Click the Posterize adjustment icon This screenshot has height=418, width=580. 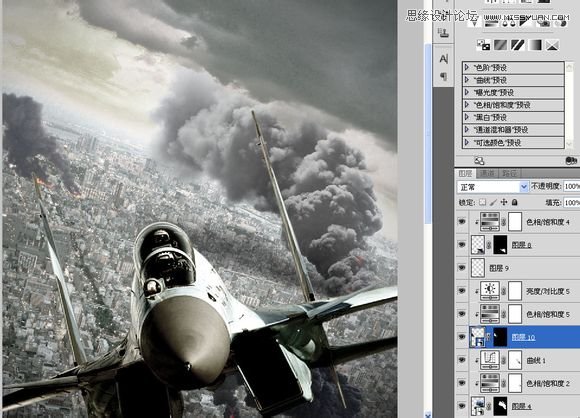(500, 45)
